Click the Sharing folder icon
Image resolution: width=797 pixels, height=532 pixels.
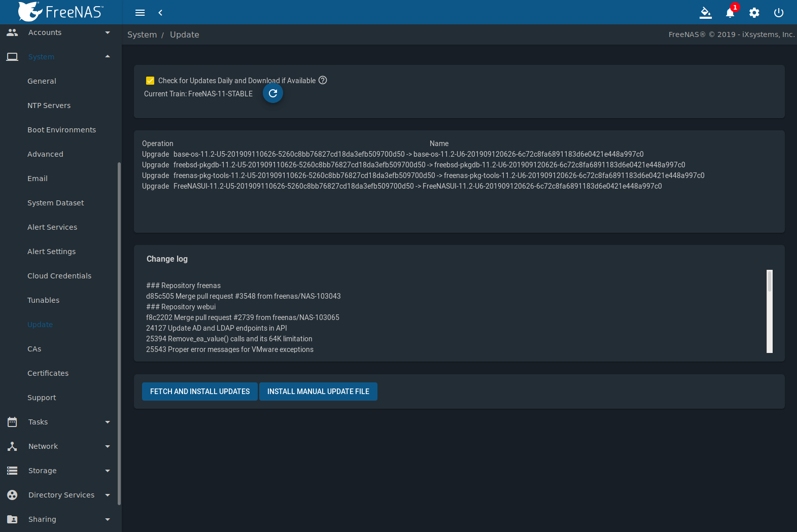coord(12,519)
